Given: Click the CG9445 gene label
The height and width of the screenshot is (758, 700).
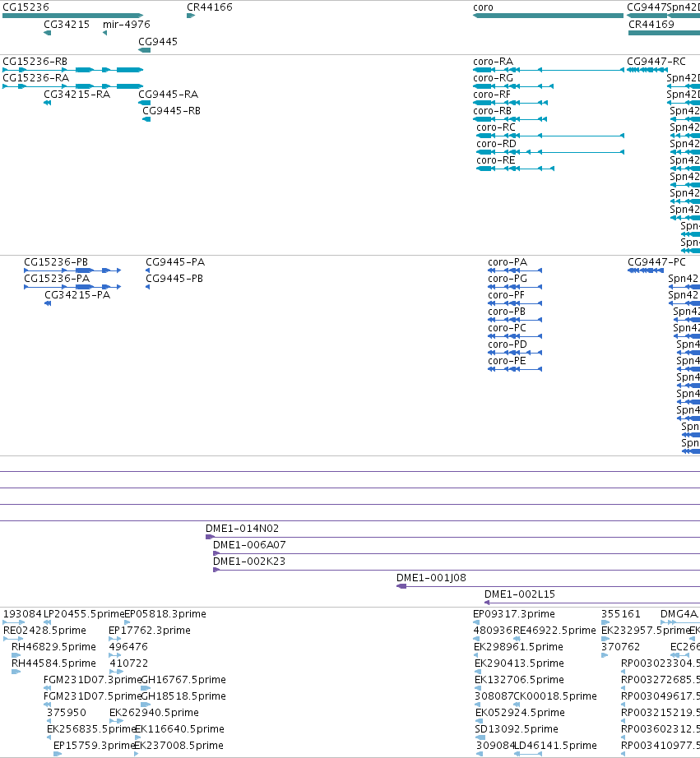Looking at the screenshot, I should coord(158,42).
